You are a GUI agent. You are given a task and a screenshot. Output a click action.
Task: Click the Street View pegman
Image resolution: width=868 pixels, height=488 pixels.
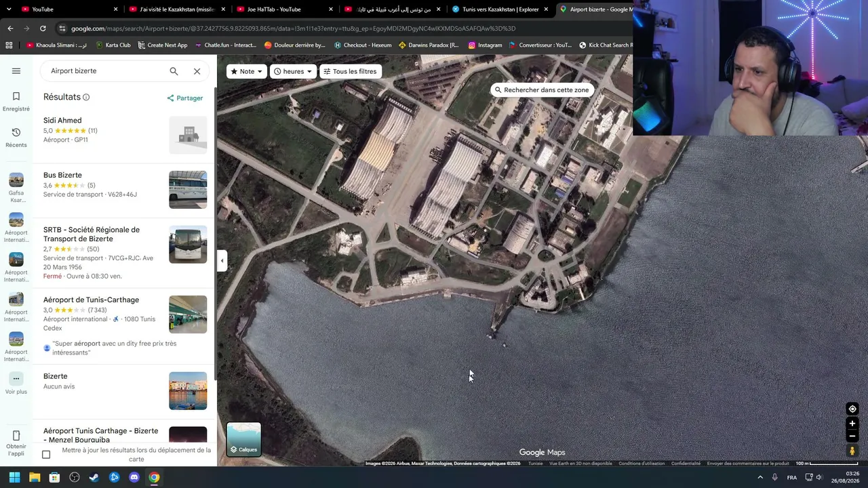point(852,451)
